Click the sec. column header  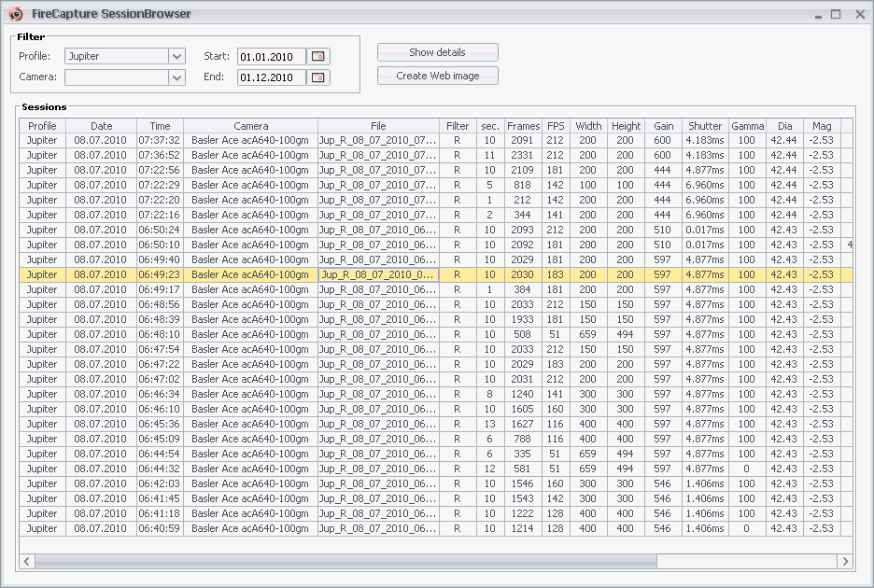pos(490,126)
